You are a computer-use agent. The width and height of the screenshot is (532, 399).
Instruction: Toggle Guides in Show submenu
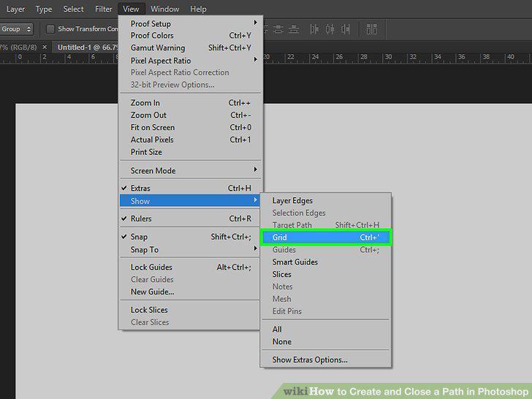(326, 250)
